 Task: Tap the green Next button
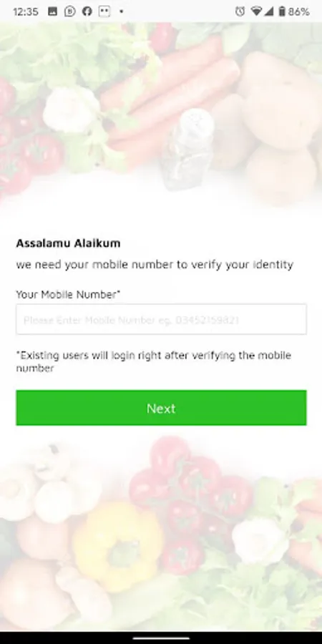(x=161, y=408)
